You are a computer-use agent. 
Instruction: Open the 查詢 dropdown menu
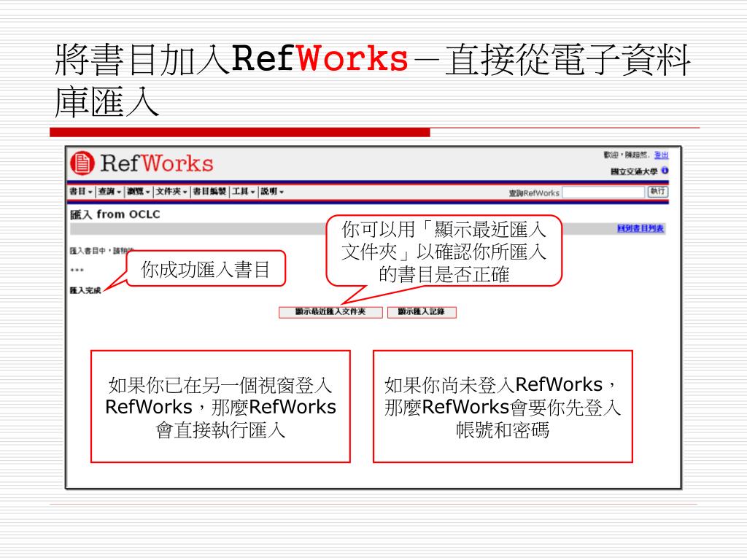coord(109,192)
